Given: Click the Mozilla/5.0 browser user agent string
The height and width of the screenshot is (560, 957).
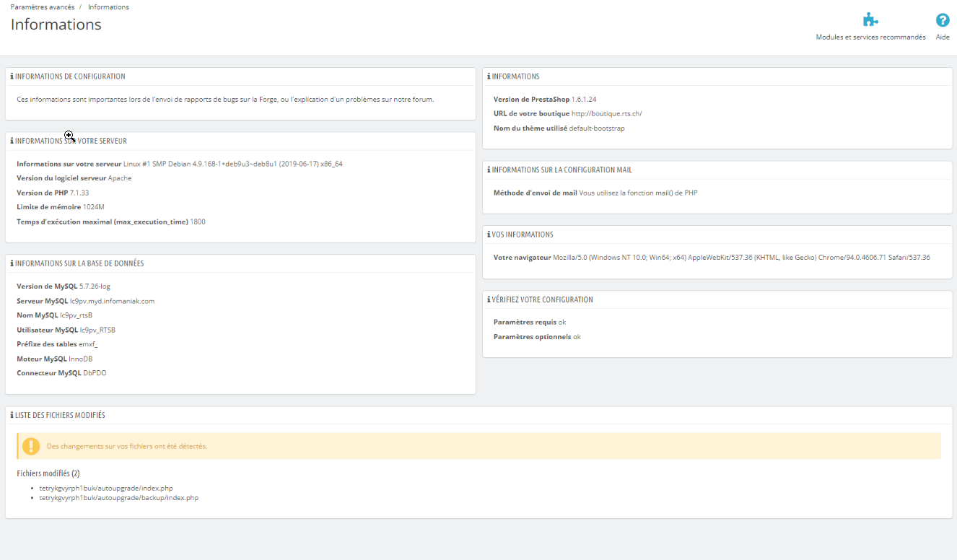Looking at the screenshot, I should click(x=741, y=258).
